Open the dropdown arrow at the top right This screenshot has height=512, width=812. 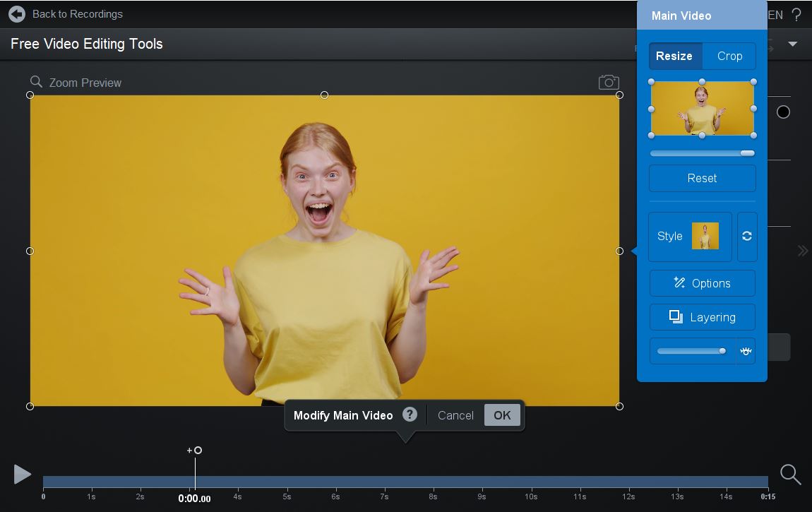click(x=792, y=44)
